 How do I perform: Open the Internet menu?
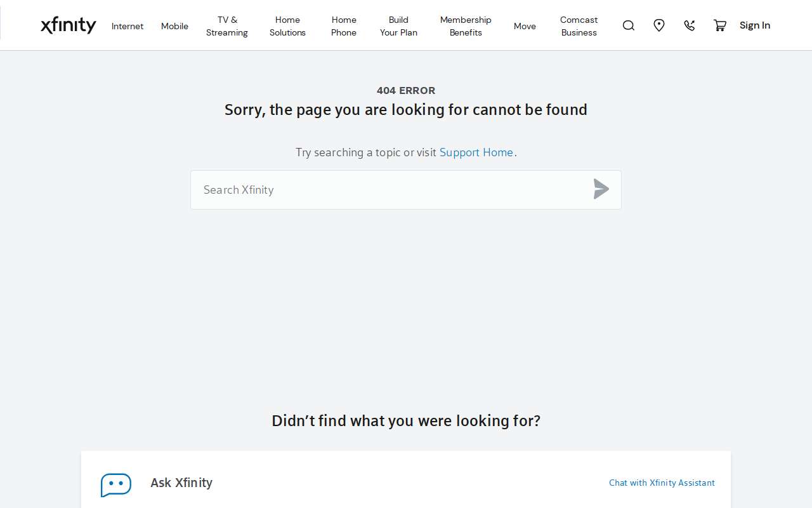click(128, 26)
